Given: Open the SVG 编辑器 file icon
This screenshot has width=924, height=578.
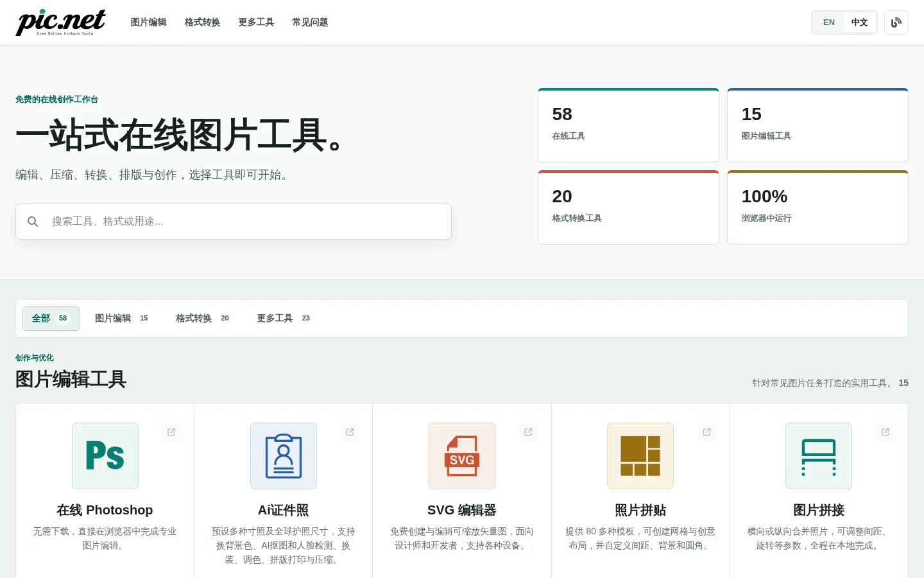Looking at the screenshot, I should pyautogui.click(x=462, y=456).
